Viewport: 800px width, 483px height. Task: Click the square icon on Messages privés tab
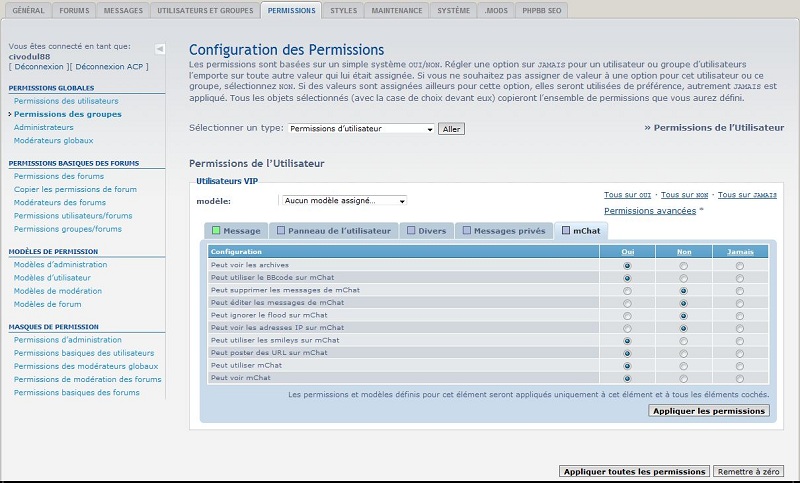pos(464,231)
